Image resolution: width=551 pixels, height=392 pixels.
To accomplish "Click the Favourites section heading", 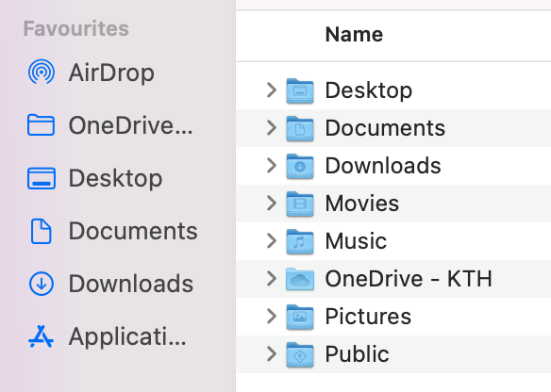I will (x=75, y=28).
